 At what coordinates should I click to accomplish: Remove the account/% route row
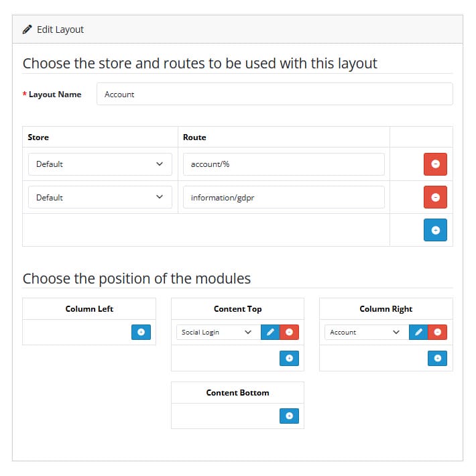[435, 164]
